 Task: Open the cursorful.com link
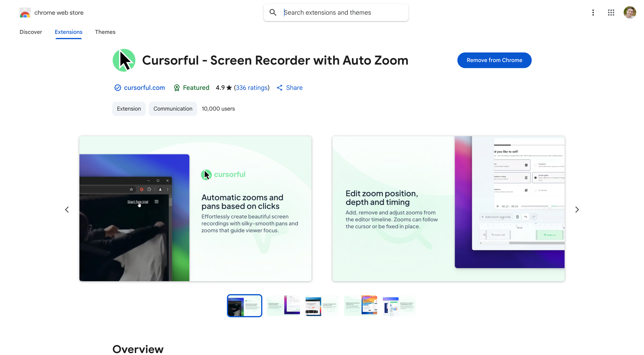click(x=144, y=88)
